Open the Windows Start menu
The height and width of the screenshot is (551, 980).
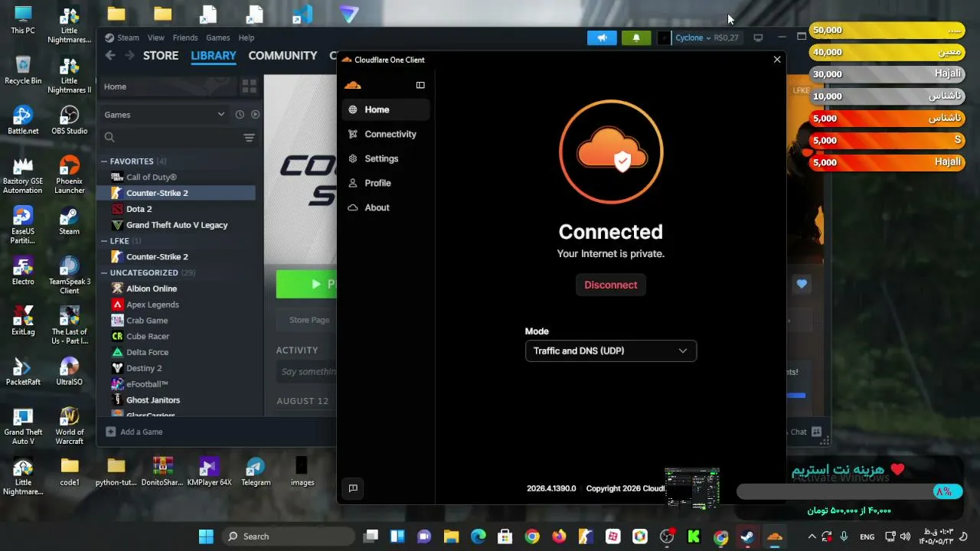click(206, 536)
